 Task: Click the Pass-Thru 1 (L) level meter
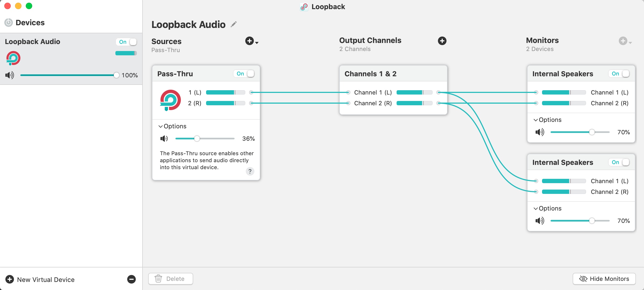pyautogui.click(x=226, y=92)
